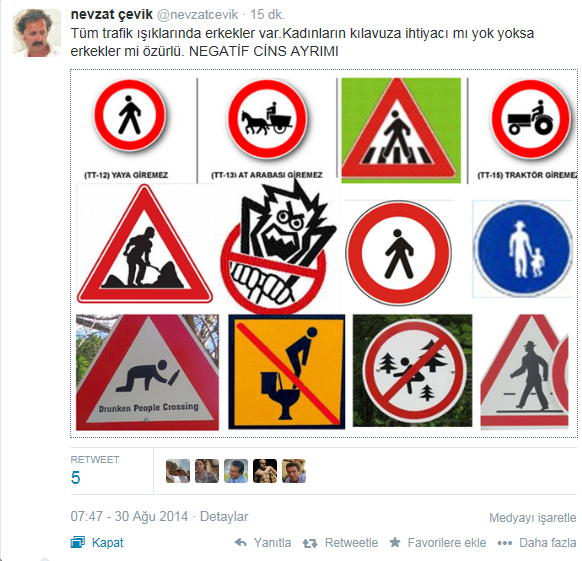Click the first retweeter avatar

[x=178, y=471]
